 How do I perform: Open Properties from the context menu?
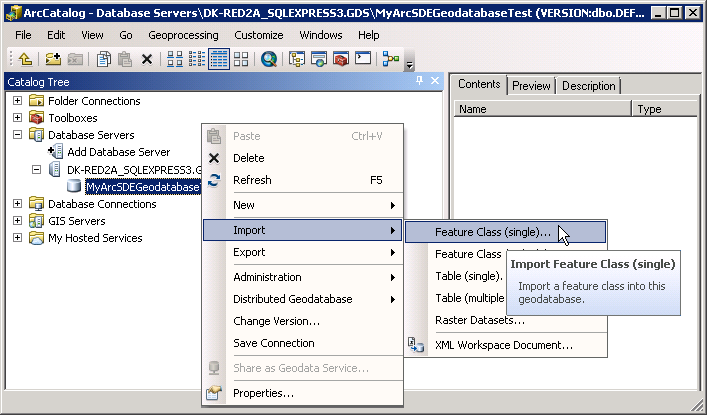point(303,393)
